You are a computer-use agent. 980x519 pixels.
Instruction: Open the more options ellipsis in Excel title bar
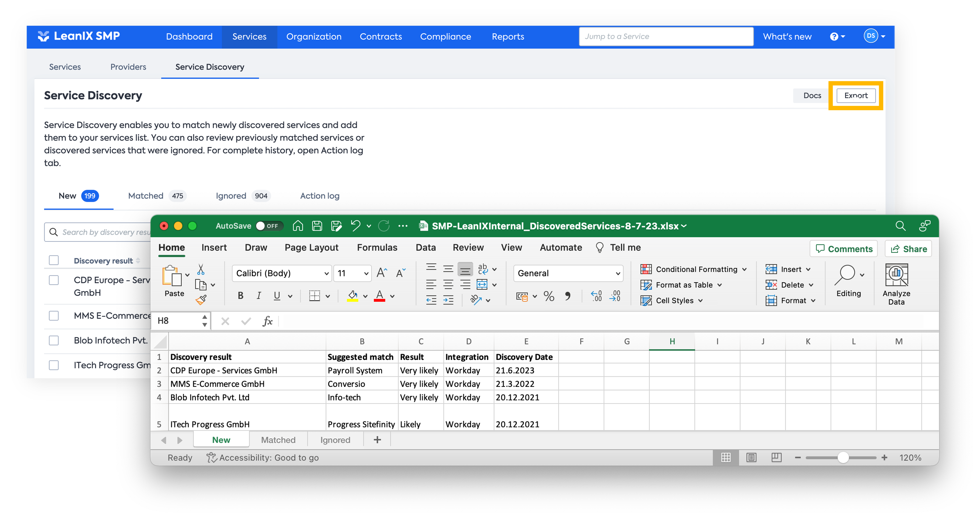click(x=403, y=226)
